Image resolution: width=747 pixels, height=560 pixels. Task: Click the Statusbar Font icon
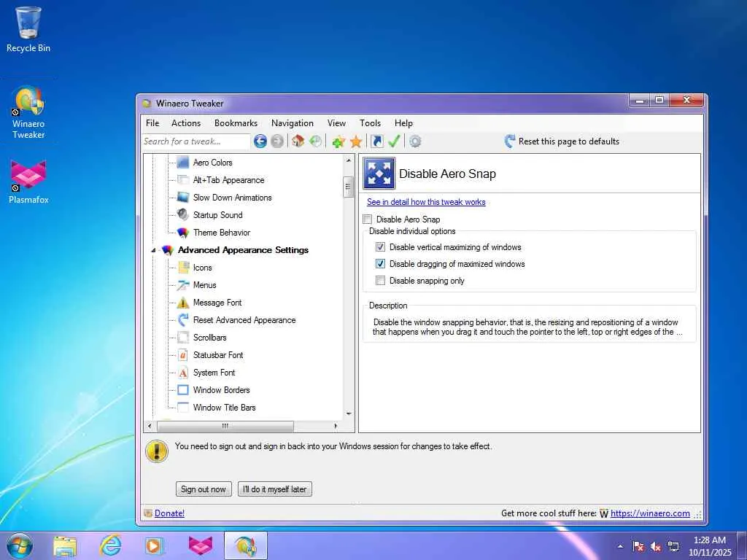[183, 355]
